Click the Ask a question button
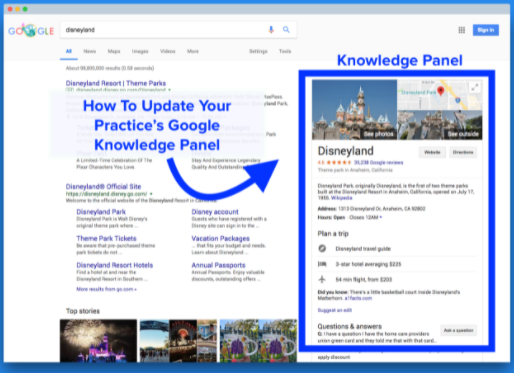The width and height of the screenshot is (514, 373). tap(458, 330)
